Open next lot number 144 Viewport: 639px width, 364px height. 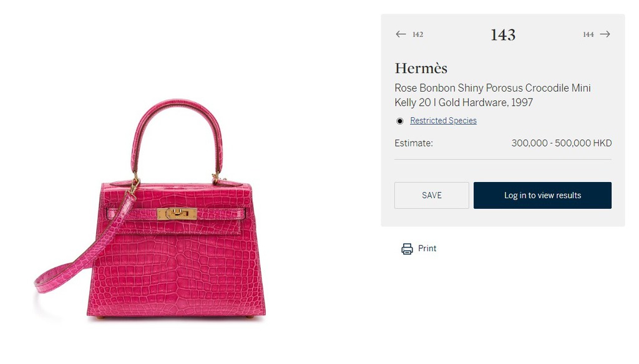pos(588,35)
